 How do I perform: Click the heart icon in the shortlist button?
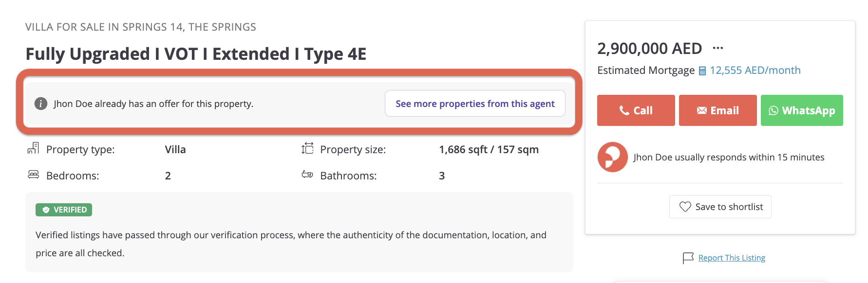pyautogui.click(x=685, y=207)
